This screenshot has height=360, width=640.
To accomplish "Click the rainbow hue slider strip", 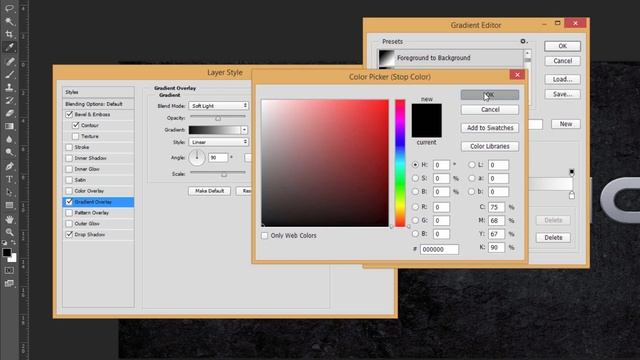I will 400,163.
